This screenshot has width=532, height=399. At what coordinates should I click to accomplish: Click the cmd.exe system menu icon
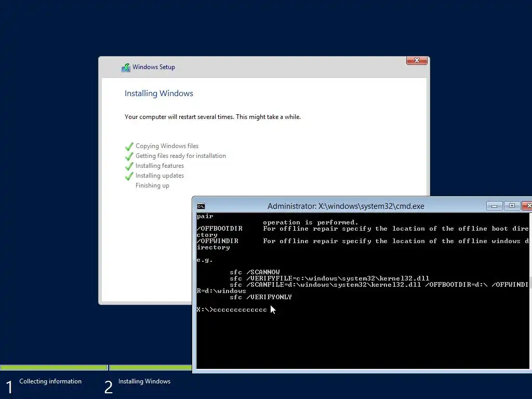click(x=201, y=206)
